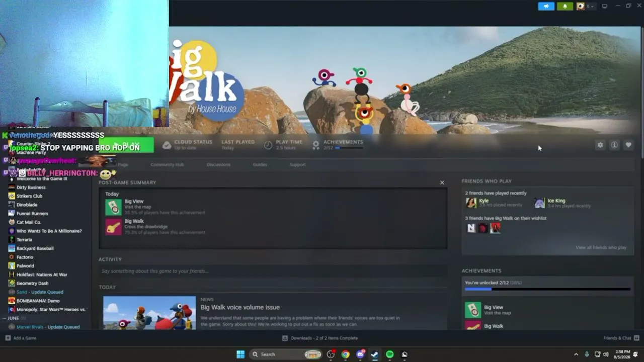644x362 pixels.
Task: Open the Community Hub tab
Action: click(167, 164)
